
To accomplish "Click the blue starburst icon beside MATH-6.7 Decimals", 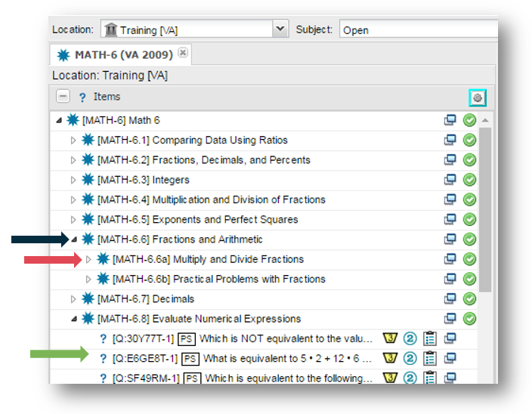I will [x=88, y=299].
